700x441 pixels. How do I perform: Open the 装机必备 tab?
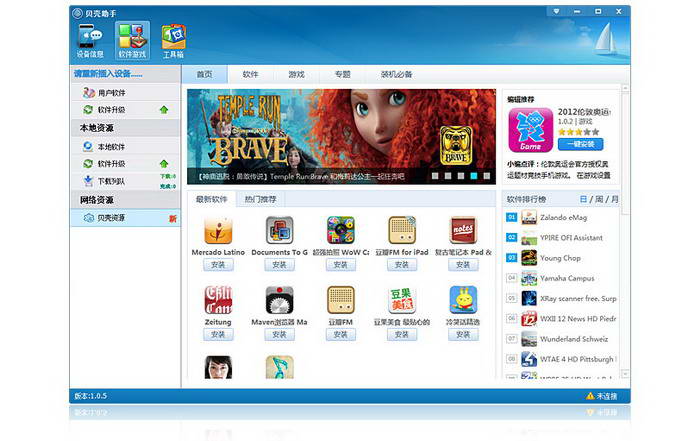(396, 74)
